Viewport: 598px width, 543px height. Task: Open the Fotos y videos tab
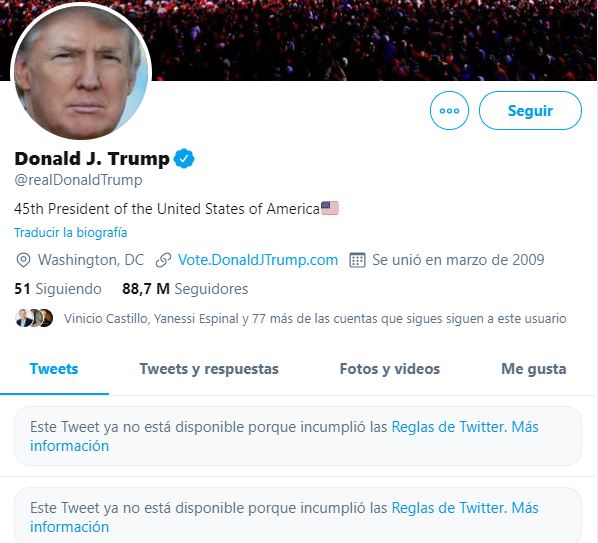click(390, 369)
